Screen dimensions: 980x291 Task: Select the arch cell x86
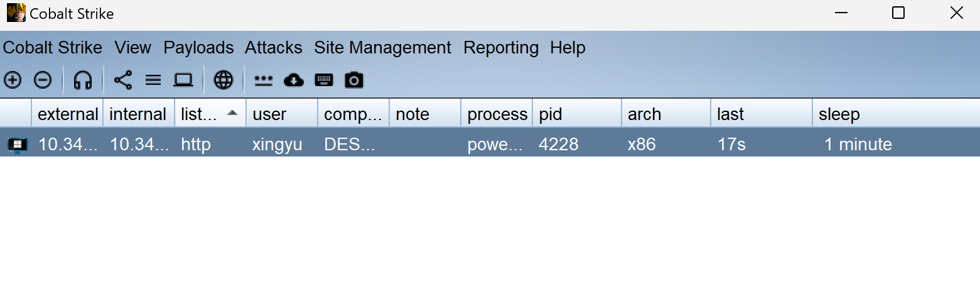[667, 145]
